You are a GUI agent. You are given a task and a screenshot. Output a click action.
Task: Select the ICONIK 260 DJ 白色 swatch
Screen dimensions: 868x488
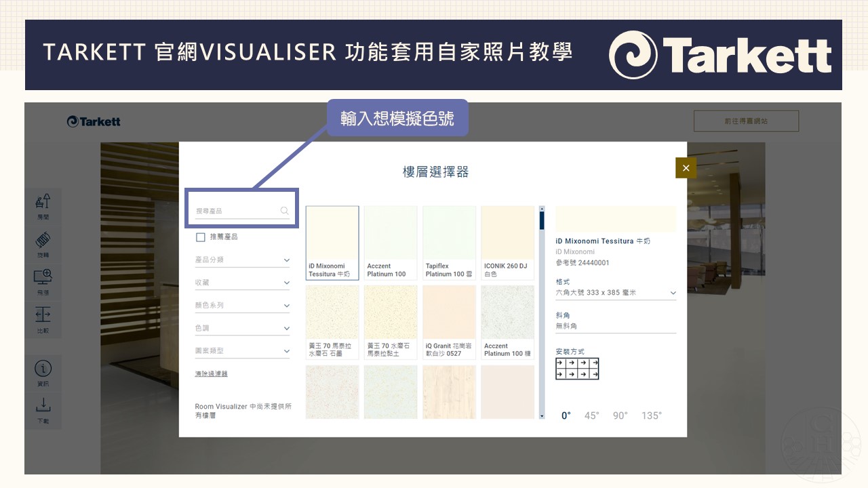click(508, 243)
